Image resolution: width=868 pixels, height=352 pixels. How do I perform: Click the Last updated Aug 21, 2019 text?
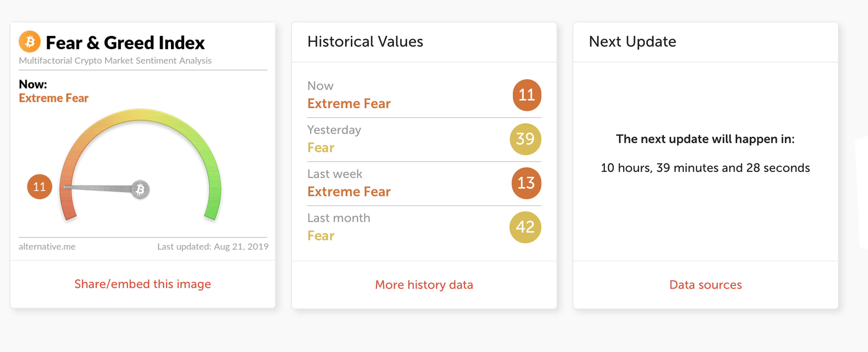click(213, 247)
